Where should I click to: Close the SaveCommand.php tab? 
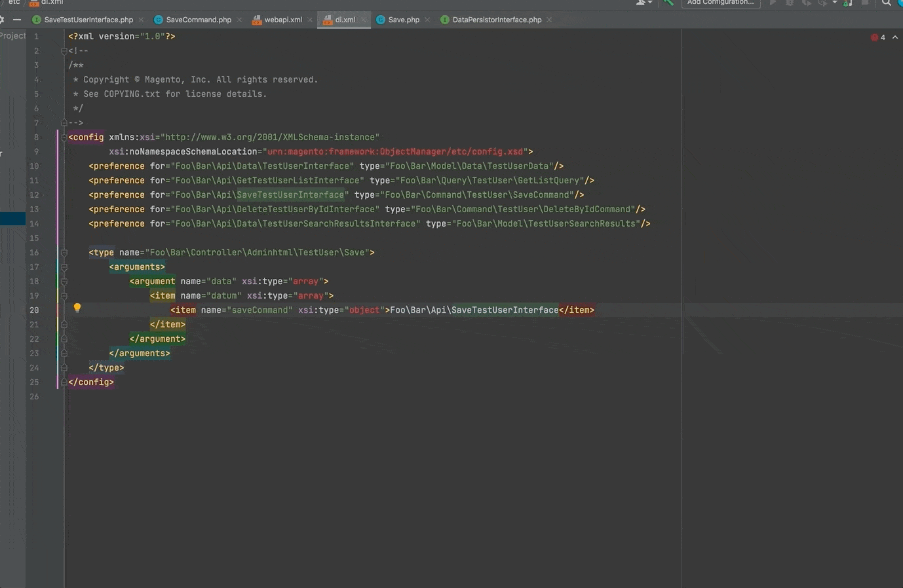pyautogui.click(x=239, y=20)
